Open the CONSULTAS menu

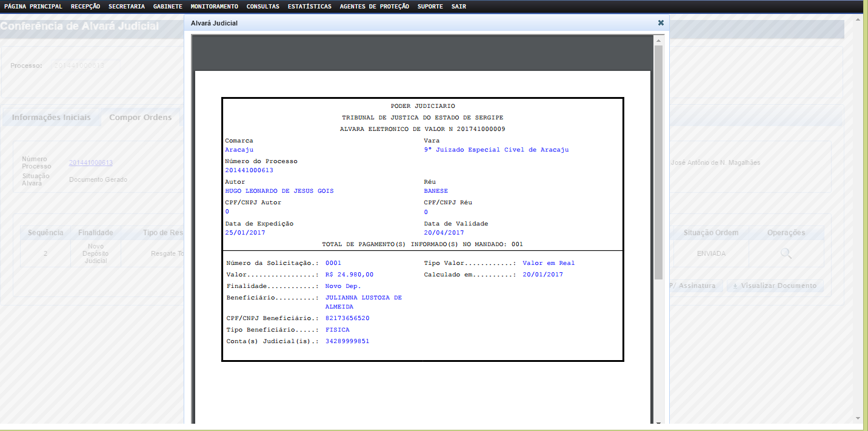262,6
